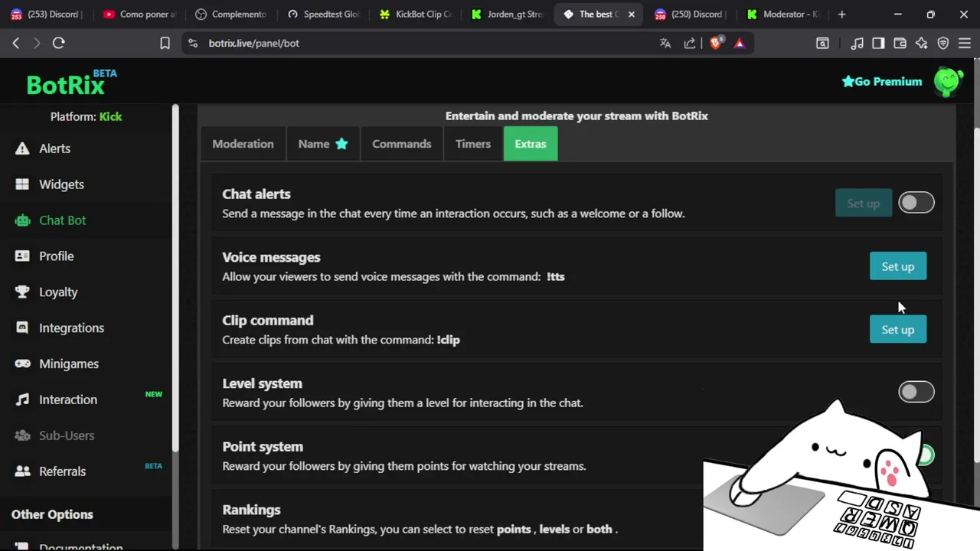The width and height of the screenshot is (980, 551).
Task: Click the playlist music icon in toolbar
Action: 857,44
